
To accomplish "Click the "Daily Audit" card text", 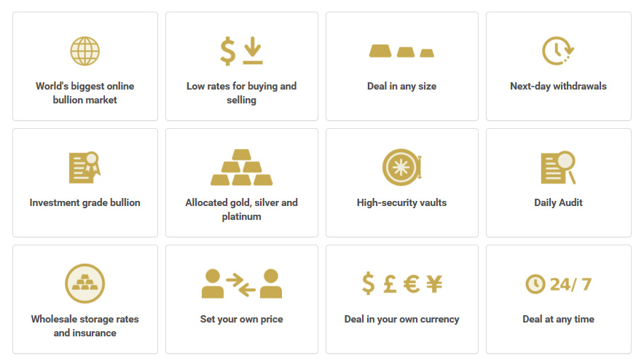I will tap(558, 202).
